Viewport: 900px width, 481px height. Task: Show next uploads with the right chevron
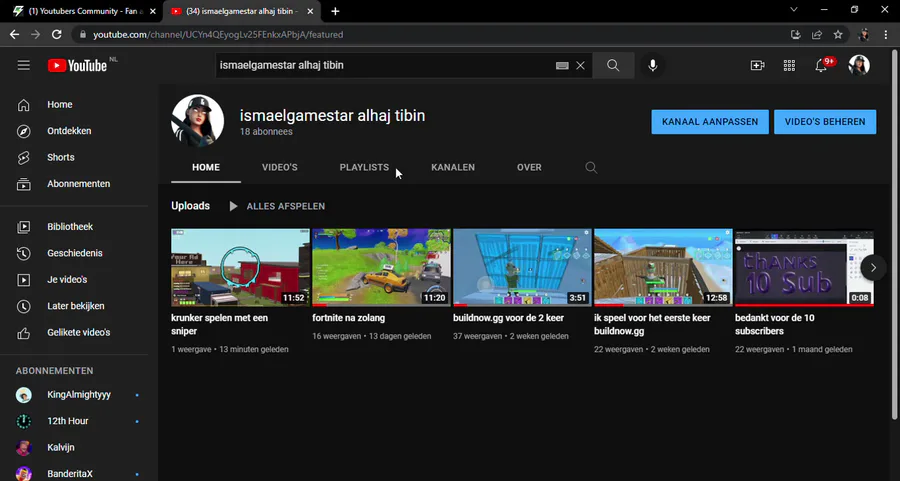873,267
